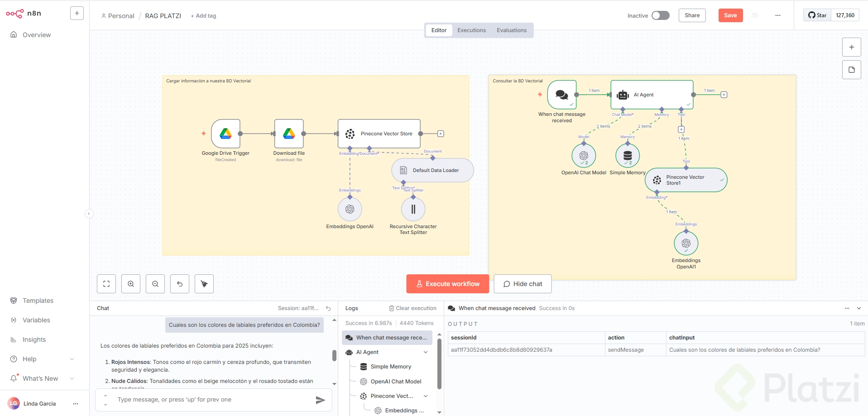868x416 pixels.
Task: Fit the workflow to view
Action: (106, 284)
